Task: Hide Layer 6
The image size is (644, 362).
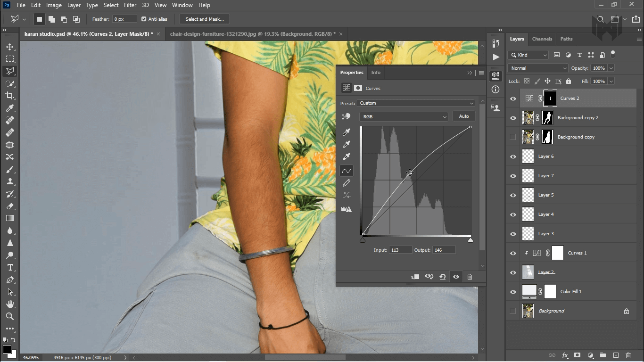Action: (513, 156)
